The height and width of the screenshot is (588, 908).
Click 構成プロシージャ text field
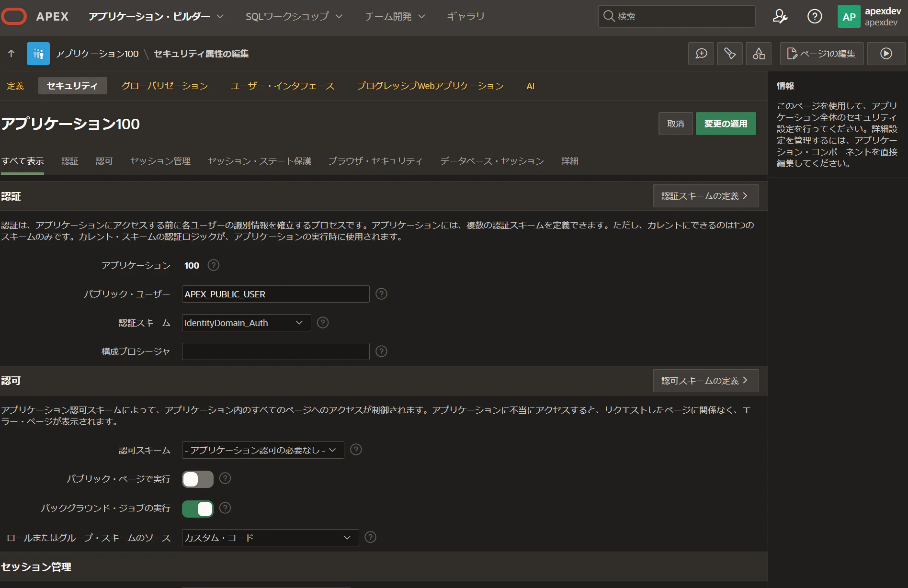tap(276, 351)
